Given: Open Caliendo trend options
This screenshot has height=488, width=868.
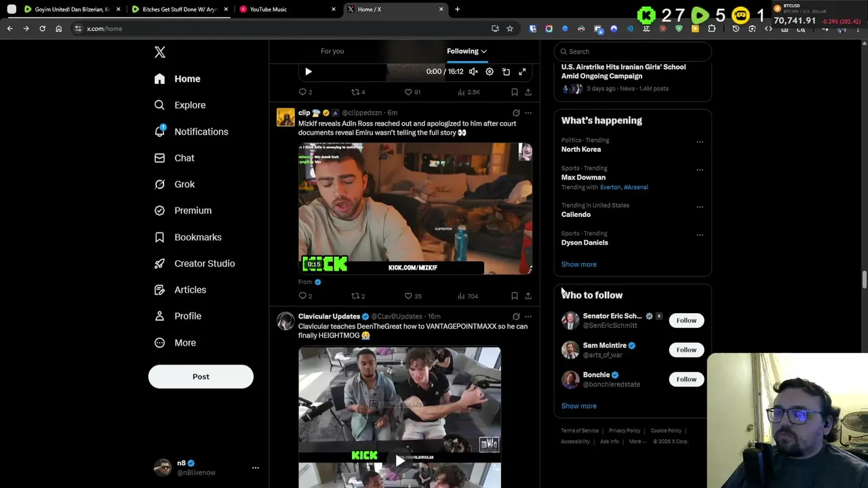Looking at the screenshot, I should (x=700, y=207).
